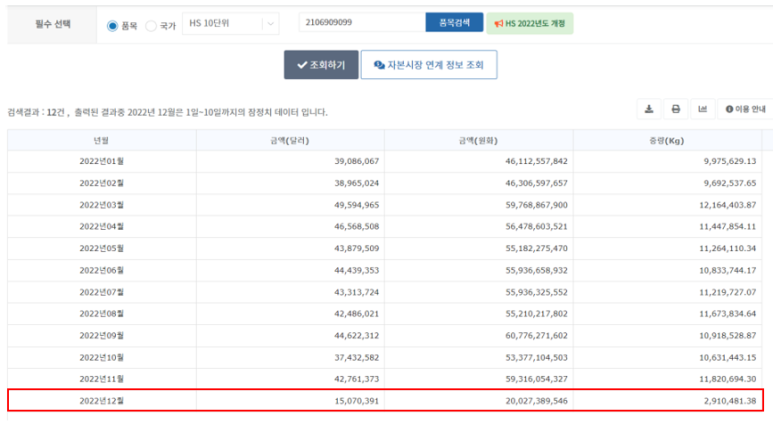
Task: Select the 2022년06월 row cell
Action: (102, 270)
